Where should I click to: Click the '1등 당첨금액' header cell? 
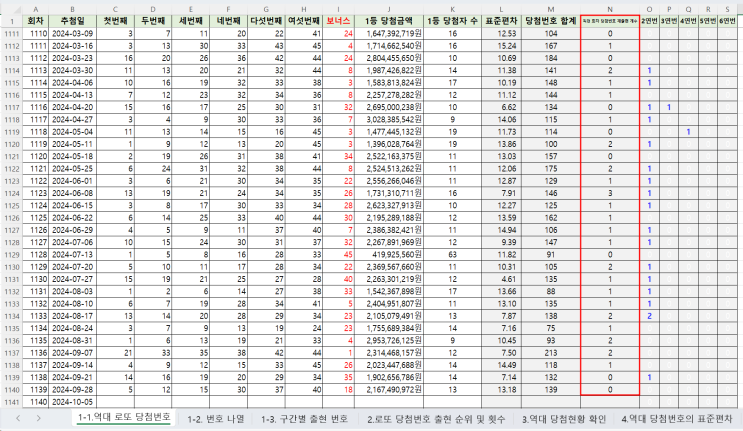389,21
